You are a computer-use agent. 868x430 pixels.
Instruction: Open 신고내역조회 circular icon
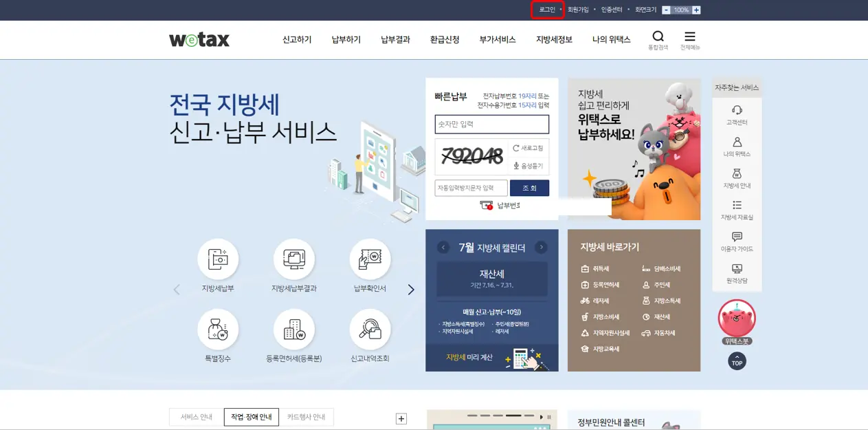point(370,330)
